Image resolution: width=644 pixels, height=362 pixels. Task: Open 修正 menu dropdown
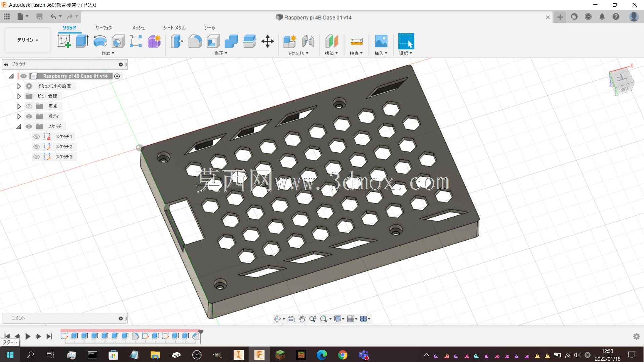221,53
